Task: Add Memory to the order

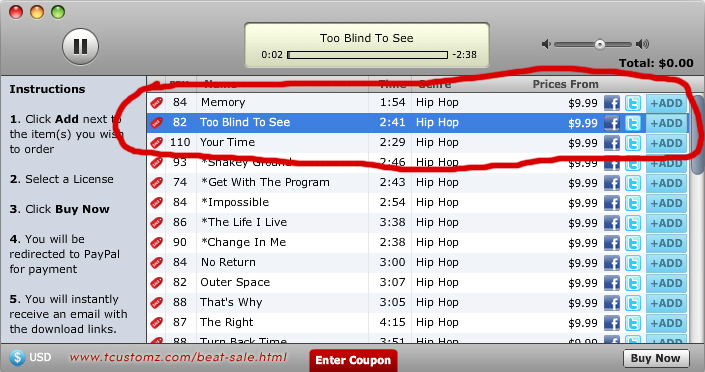Action: click(x=666, y=103)
